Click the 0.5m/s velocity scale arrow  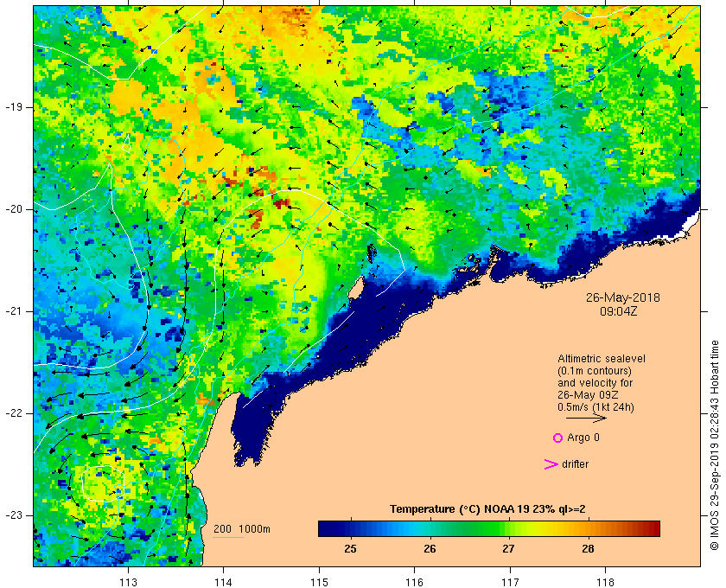[586, 418]
